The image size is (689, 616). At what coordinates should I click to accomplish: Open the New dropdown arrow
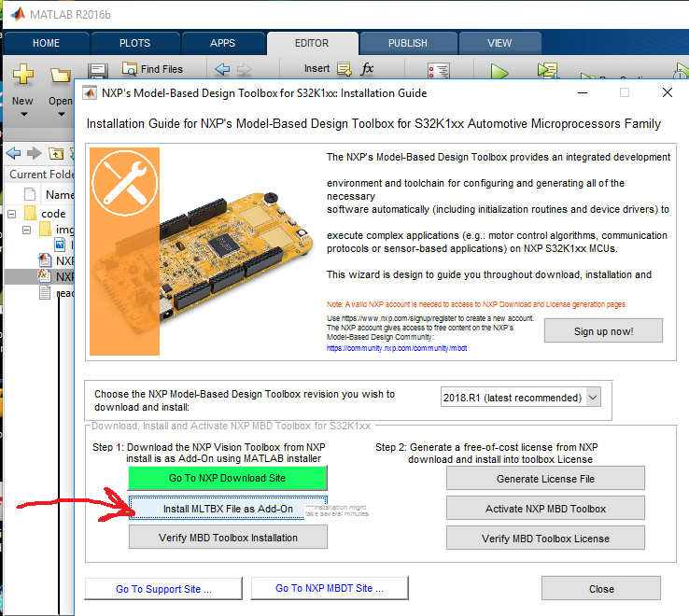click(x=24, y=114)
